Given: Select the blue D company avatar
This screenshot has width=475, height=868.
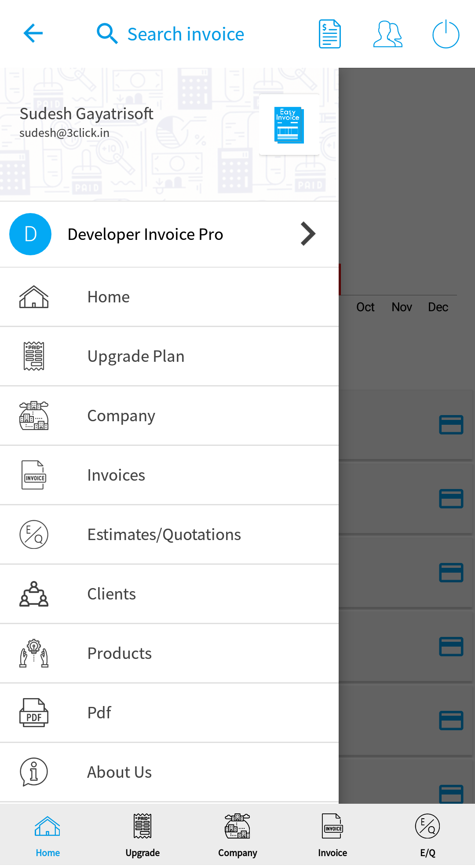Looking at the screenshot, I should point(30,234).
